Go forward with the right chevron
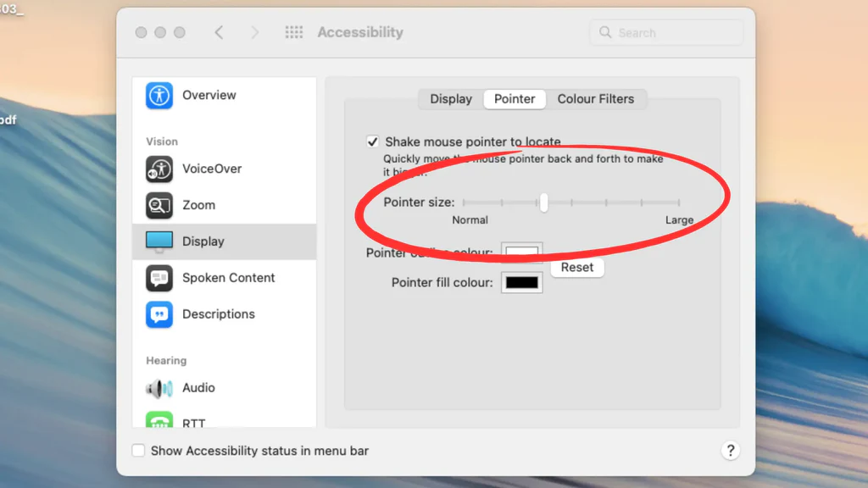 point(254,32)
